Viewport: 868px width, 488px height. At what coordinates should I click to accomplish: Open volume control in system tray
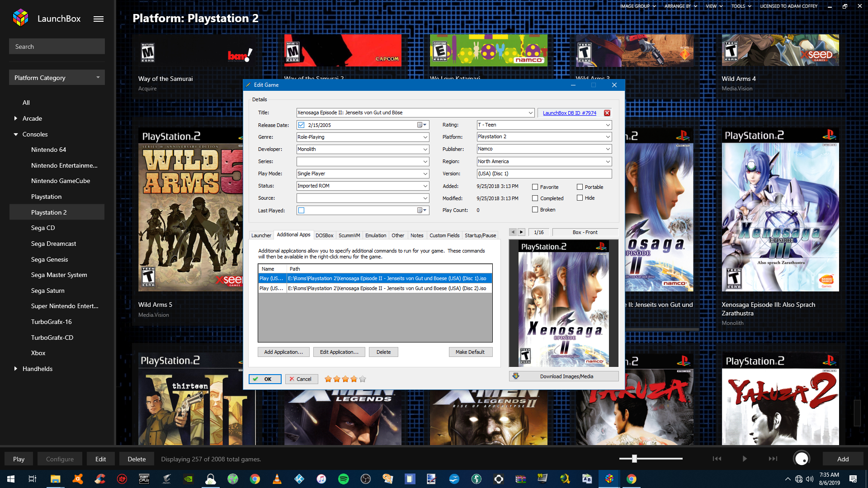pos(809,479)
